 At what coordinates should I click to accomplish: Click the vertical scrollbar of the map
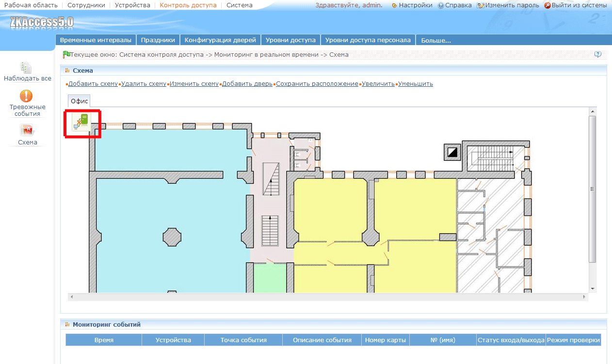(592, 189)
